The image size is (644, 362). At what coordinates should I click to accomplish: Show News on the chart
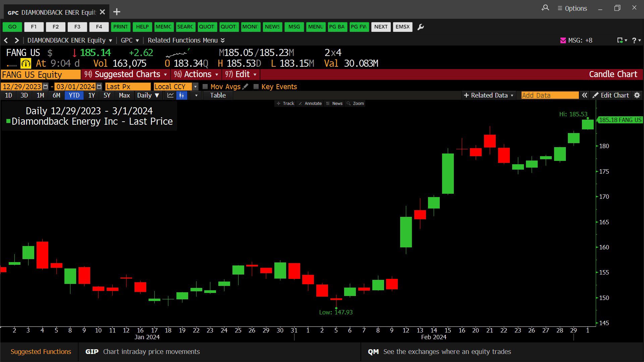[x=334, y=104]
